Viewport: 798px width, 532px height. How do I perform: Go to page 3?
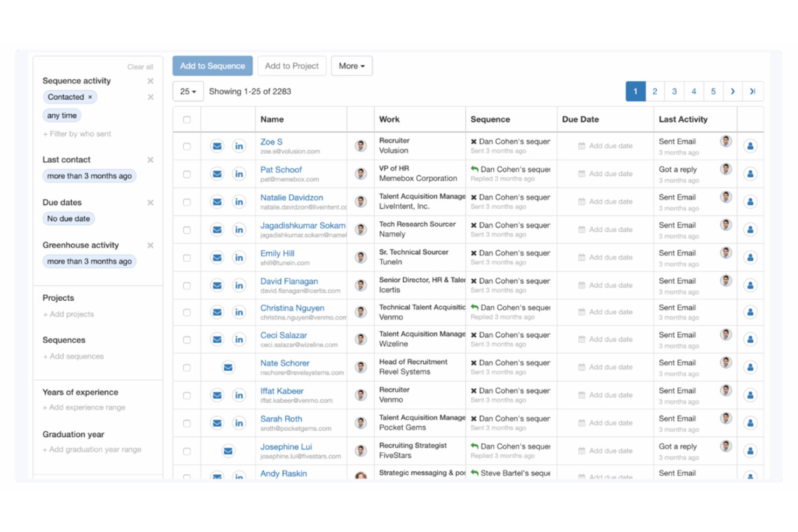point(674,92)
